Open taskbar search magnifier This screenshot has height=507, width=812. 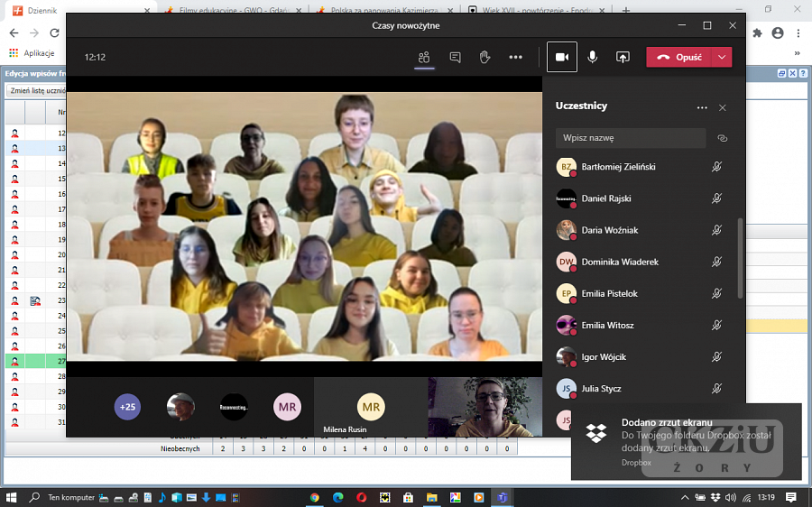[x=34, y=498]
